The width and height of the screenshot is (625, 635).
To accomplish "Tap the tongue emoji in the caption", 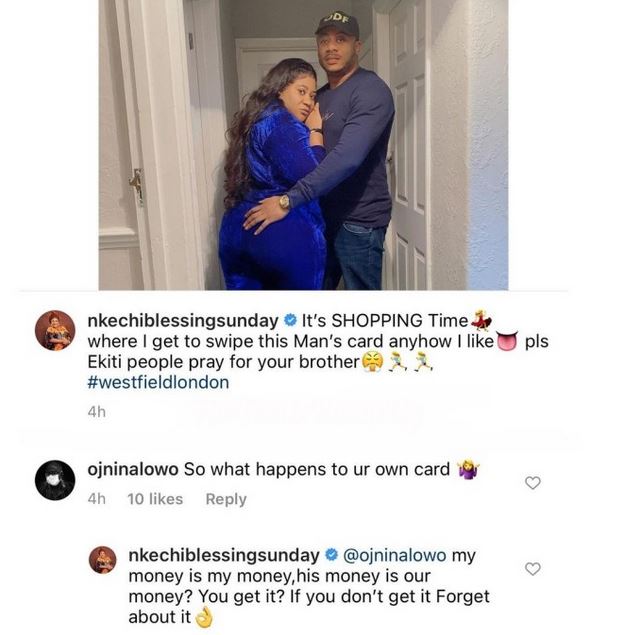I will [505, 343].
